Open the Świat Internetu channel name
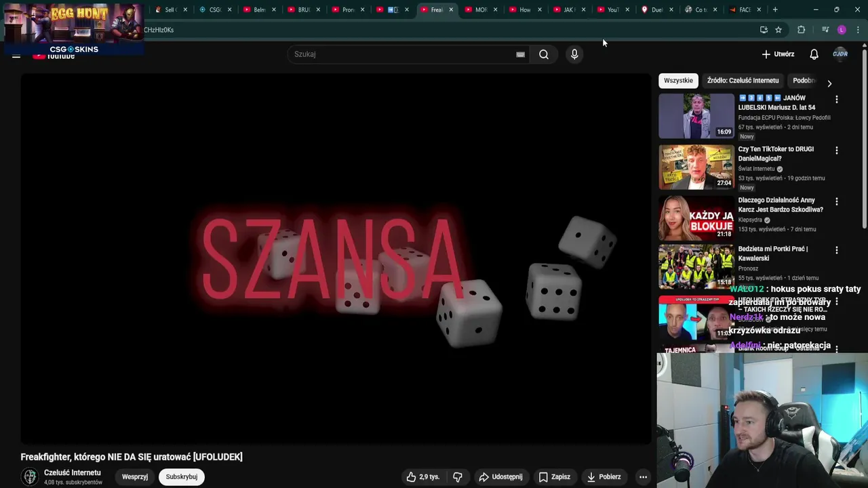Image resolution: width=868 pixels, height=488 pixels. click(x=756, y=169)
